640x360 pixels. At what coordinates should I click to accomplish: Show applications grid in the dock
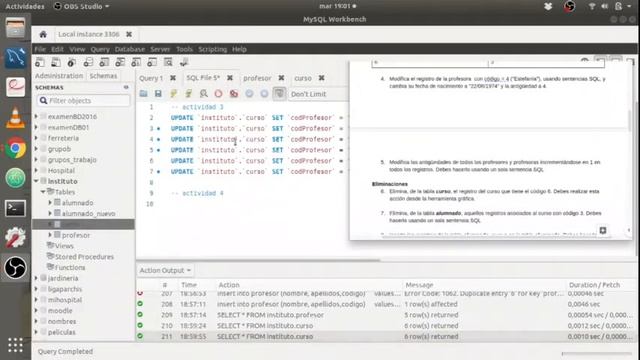[16, 345]
